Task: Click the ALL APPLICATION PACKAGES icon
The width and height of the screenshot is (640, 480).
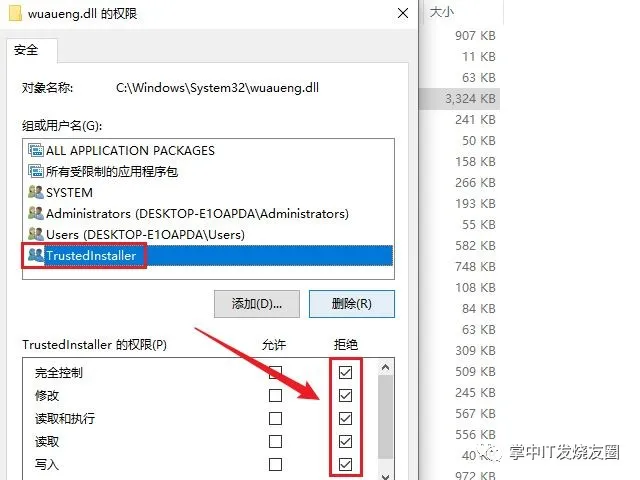Action: [36, 150]
